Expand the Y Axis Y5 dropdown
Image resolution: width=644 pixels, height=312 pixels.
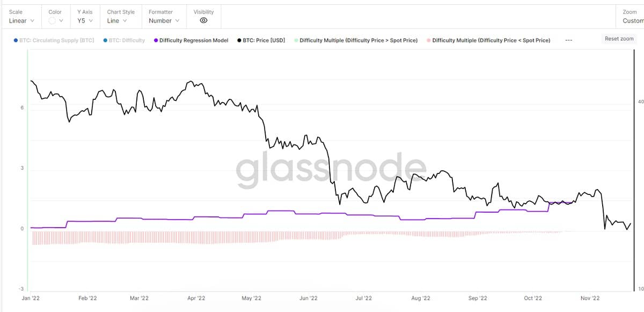[85, 21]
